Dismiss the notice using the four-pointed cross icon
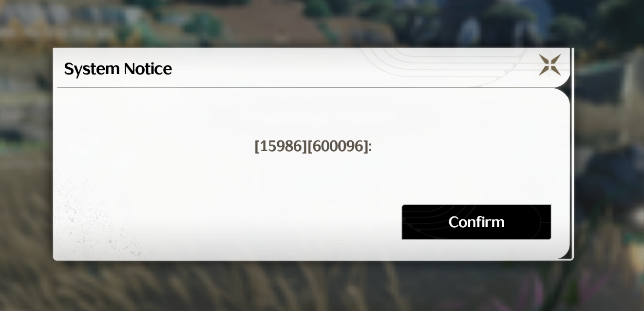This screenshot has height=311, width=644. (x=549, y=65)
